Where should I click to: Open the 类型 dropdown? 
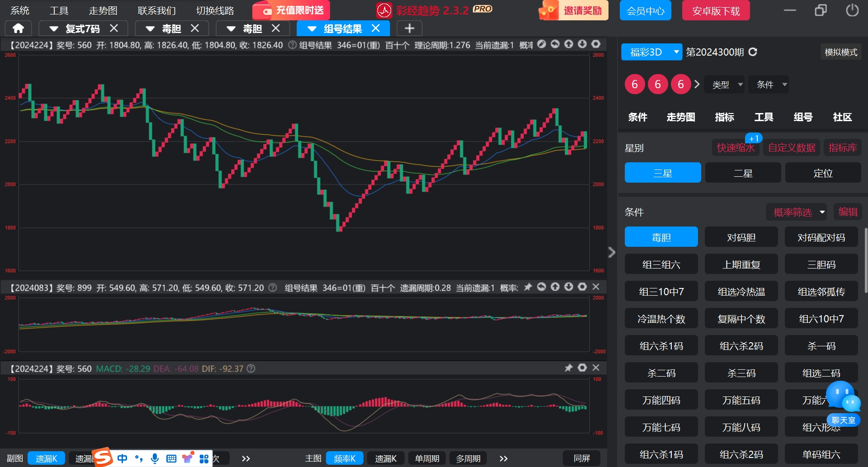(x=725, y=85)
